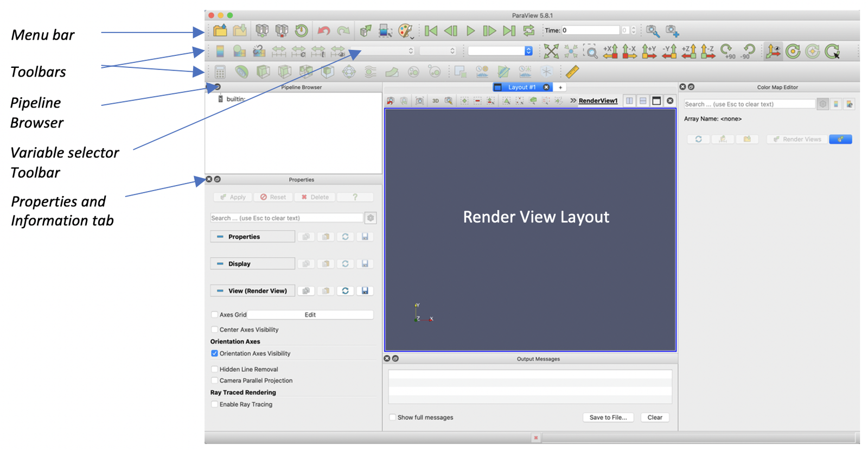Enable Ray Tracing checkbox
868x450 pixels.
pos(214,404)
